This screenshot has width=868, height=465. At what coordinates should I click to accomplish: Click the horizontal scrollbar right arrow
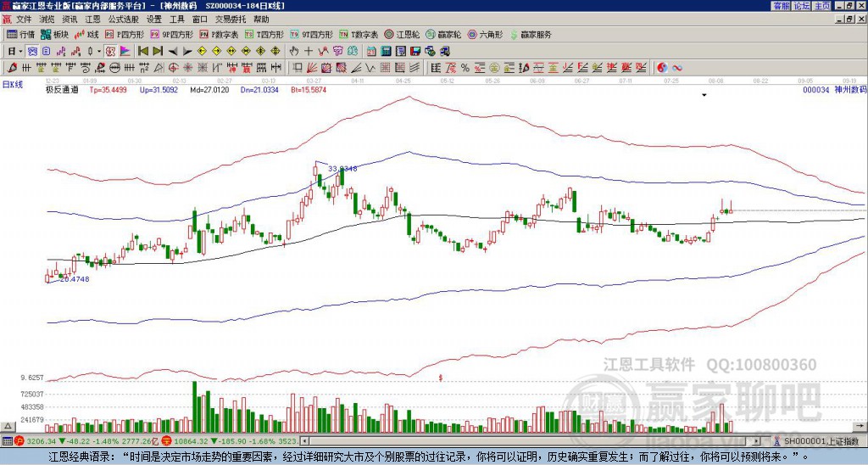click(756, 441)
